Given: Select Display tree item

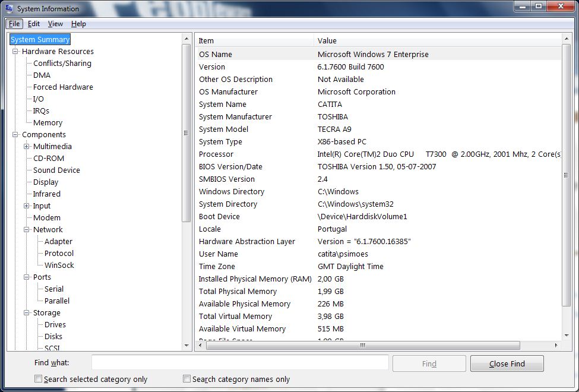Looking at the screenshot, I should [x=46, y=182].
